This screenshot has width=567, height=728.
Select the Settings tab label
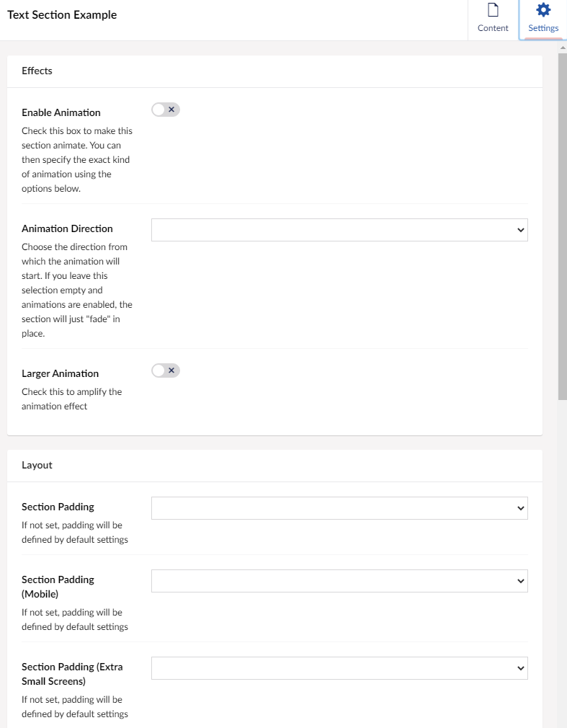[x=543, y=28]
